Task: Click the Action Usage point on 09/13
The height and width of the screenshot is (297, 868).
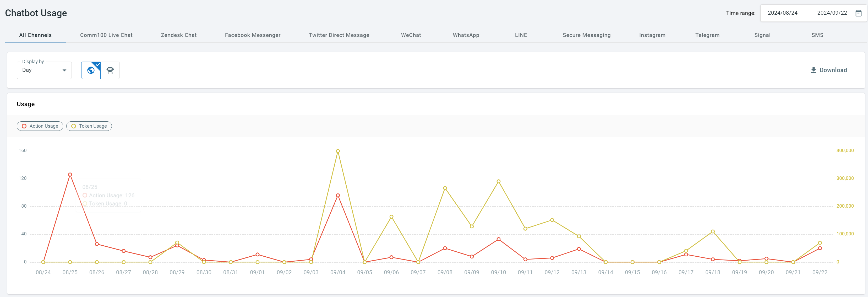Action: [x=579, y=249]
